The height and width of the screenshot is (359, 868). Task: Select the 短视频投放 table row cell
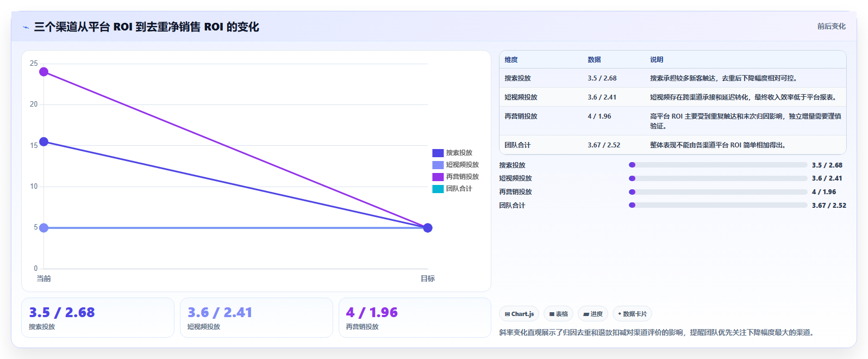521,97
